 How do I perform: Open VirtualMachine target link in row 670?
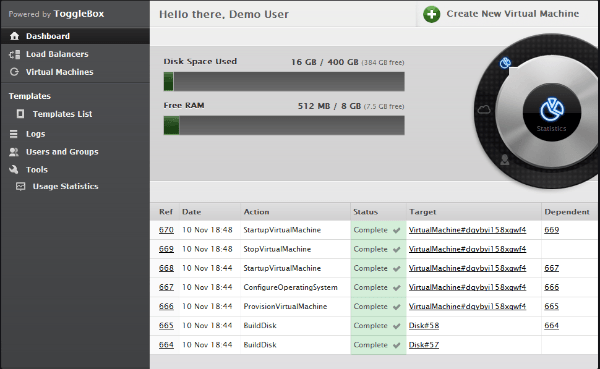467,230
